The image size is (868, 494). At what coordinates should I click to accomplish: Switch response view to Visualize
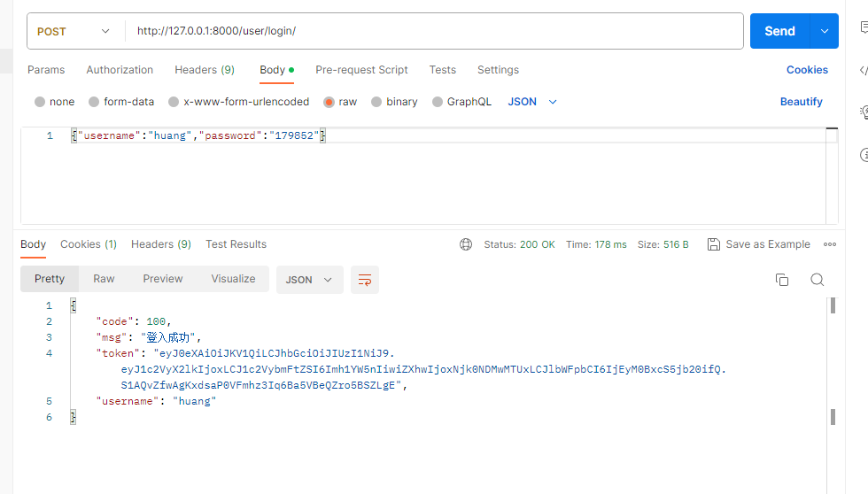point(233,279)
